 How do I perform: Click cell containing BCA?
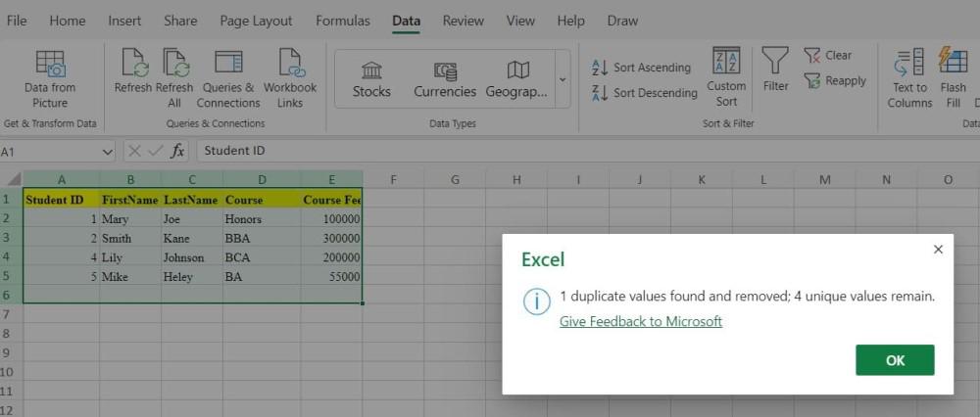262,257
